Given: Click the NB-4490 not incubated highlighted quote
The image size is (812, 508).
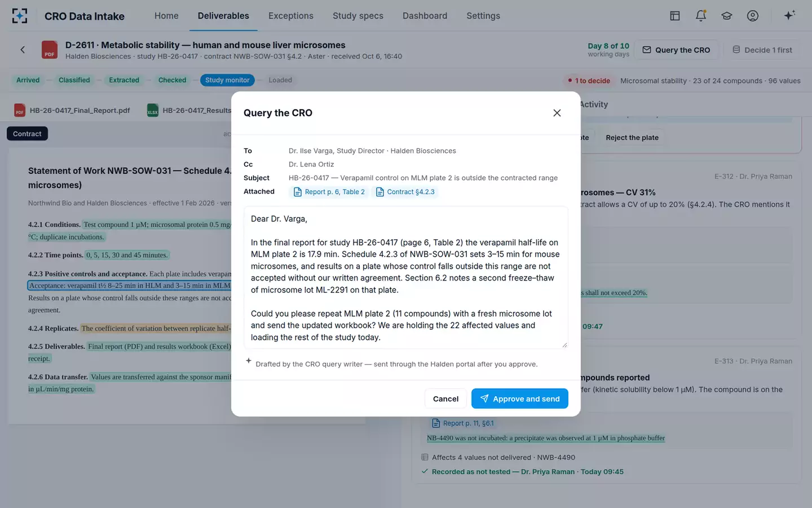Looking at the screenshot, I should coord(546,438).
